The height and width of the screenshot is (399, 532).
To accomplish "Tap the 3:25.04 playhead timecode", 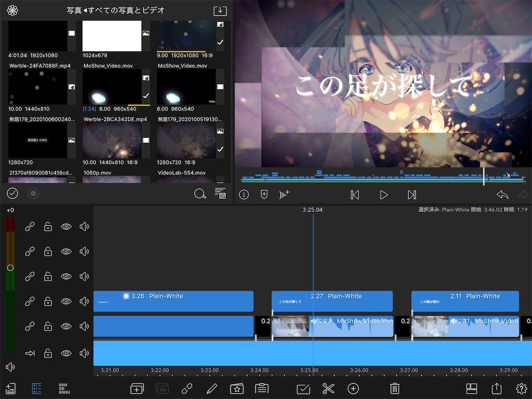I will click(312, 210).
